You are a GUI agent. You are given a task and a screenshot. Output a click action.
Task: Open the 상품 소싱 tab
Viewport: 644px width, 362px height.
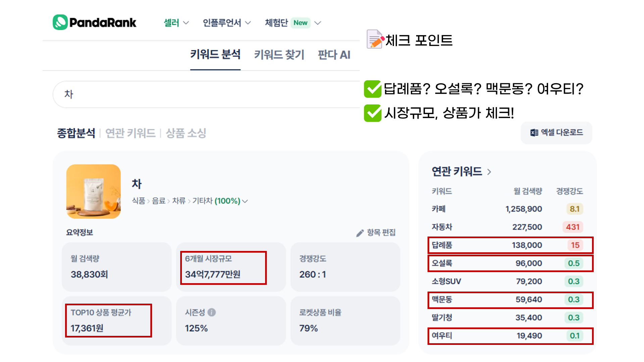coord(186,133)
